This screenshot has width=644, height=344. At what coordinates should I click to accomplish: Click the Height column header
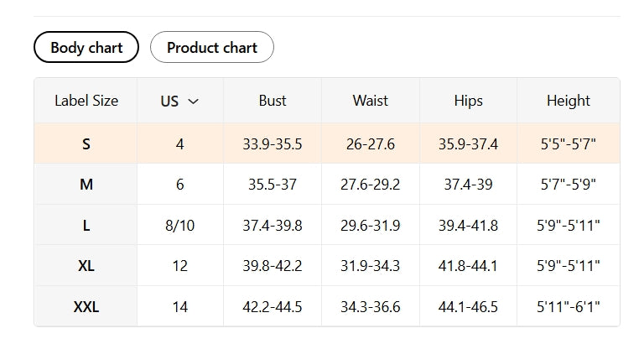(569, 101)
